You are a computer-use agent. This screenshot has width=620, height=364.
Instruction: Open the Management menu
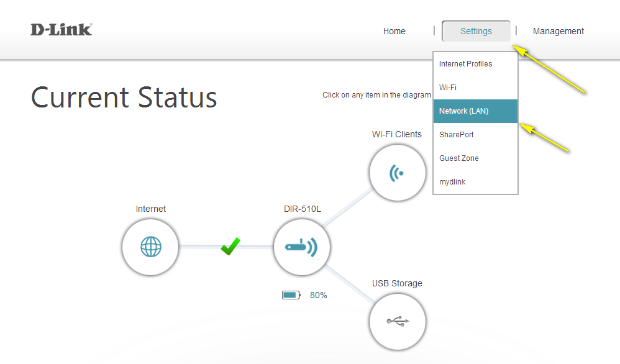tap(558, 31)
